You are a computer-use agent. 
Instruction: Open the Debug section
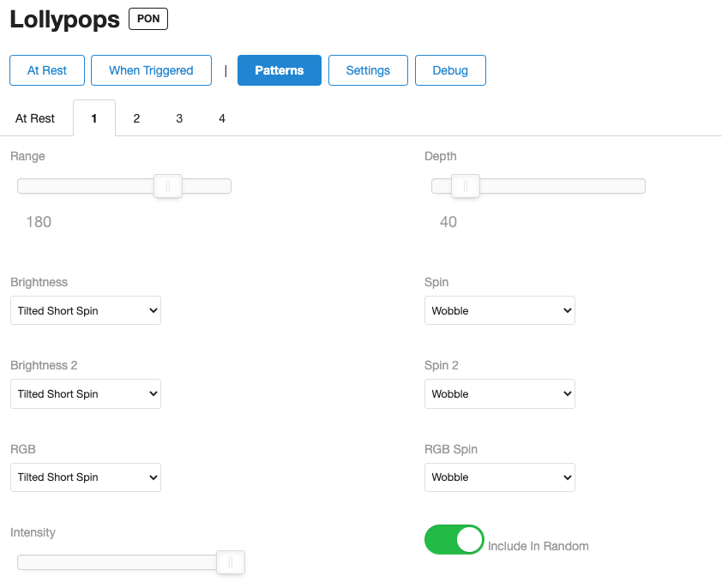450,70
